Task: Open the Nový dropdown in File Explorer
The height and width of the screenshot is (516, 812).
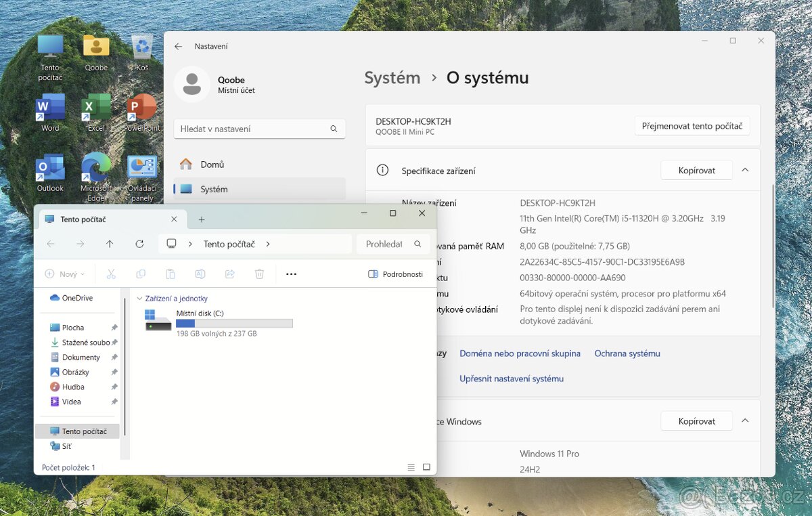Action: coord(65,274)
